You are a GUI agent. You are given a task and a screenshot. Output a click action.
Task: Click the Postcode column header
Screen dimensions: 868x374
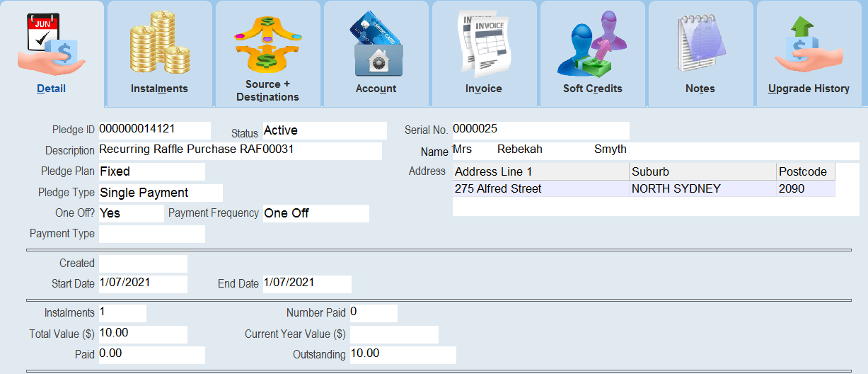pyautogui.click(x=806, y=171)
